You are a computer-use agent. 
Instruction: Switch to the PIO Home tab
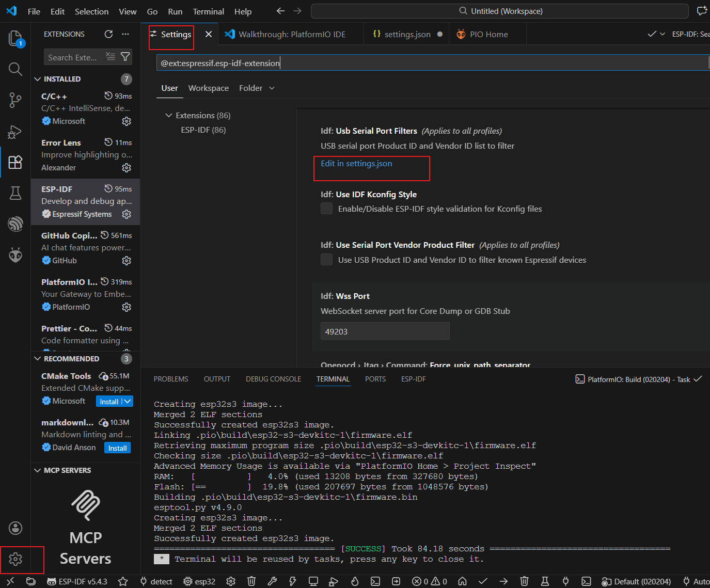point(488,34)
